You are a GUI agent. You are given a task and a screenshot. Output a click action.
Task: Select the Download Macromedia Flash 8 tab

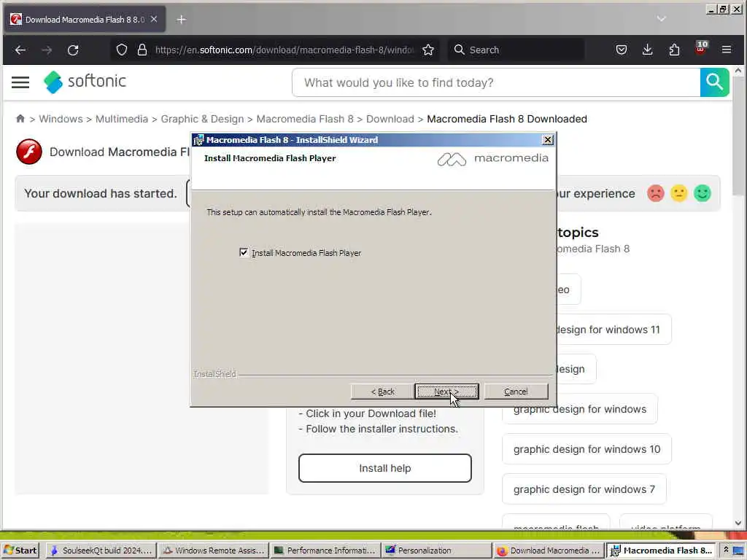[x=85, y=20]
